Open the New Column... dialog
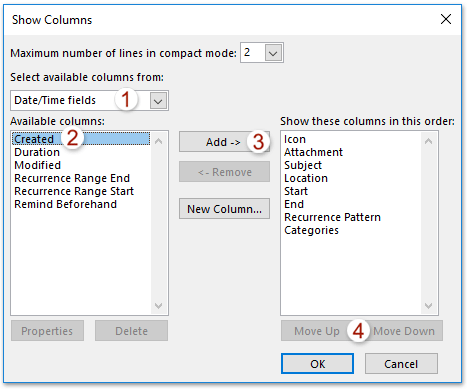This screenshot has height=391, width=469. pos(224,209)
